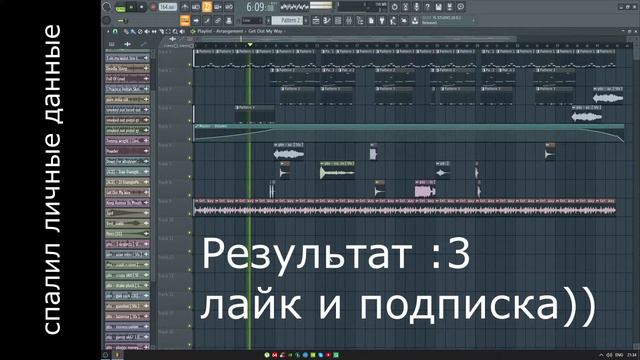
Task: Adjust the main volume knob
Action: tap(107, 7)
